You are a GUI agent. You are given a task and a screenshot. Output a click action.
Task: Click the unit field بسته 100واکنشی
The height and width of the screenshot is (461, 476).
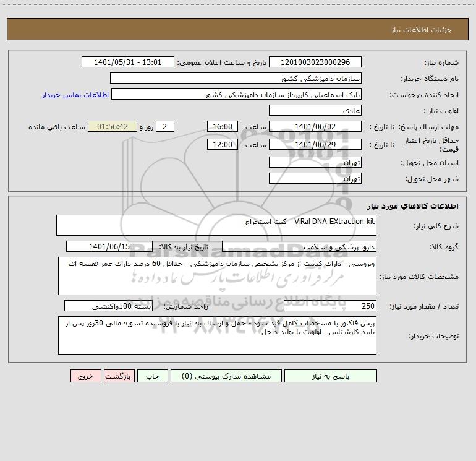point(108,306)
